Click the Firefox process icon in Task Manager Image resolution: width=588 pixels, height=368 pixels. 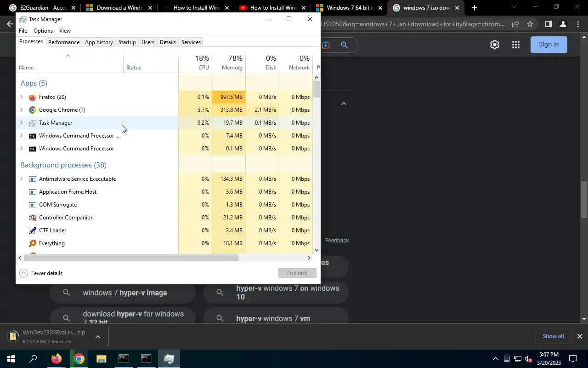click(33, 97)
